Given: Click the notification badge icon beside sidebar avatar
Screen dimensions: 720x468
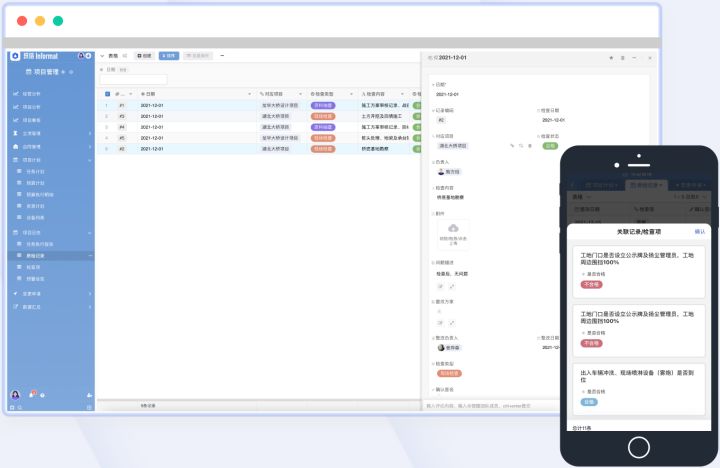Looking at the screenshot, I should pyautogui.click(x=33, y=394).
